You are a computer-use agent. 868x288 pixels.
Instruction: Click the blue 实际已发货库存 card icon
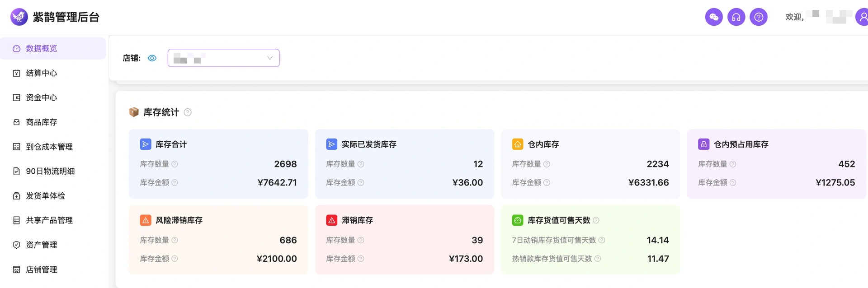click(x=331, y=144)
